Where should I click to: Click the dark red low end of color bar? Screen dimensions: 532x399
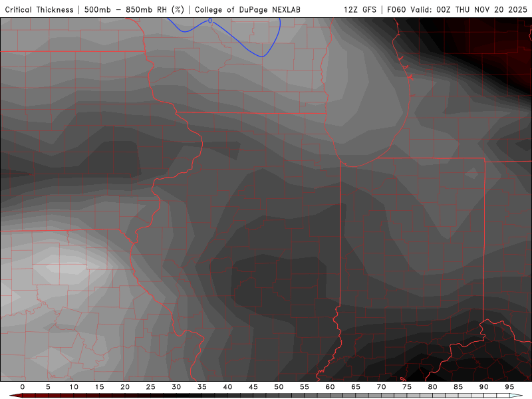[x=16, y=396]
